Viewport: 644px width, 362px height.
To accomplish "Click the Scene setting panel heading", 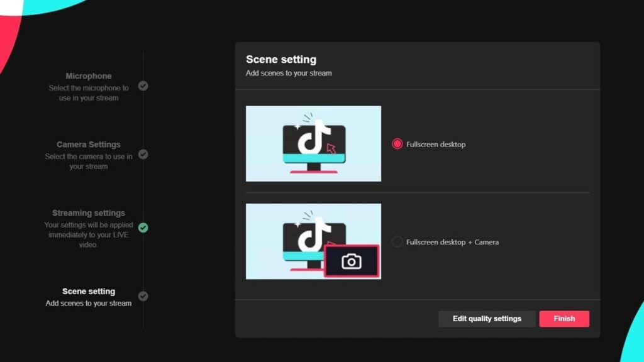I will tap(281, 60).
